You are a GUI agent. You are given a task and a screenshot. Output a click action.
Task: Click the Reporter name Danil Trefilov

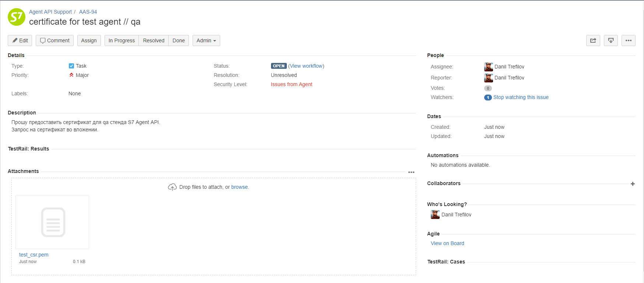(x=509, y=78)
